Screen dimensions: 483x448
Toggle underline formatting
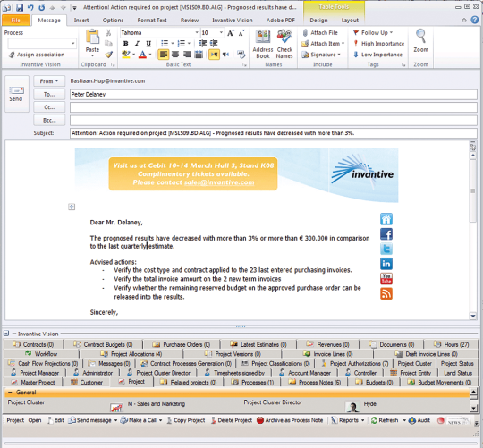pos(148,44)
